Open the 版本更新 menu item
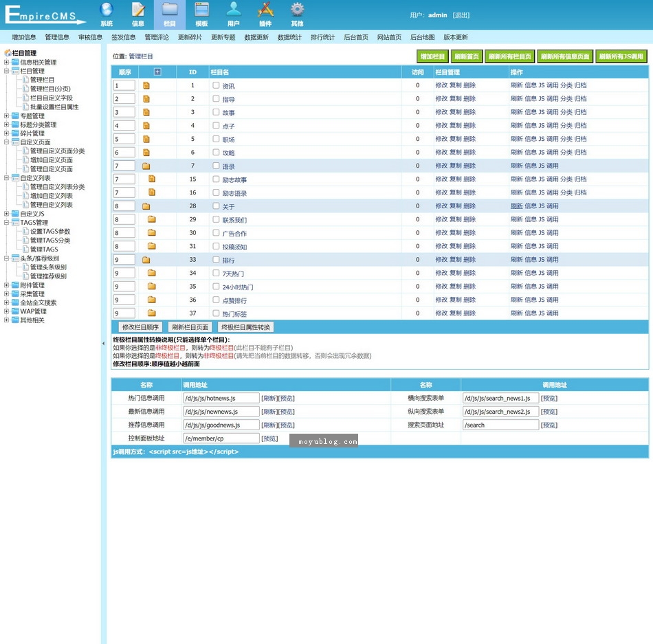653x644 pixels. click(x=456, y=37)
